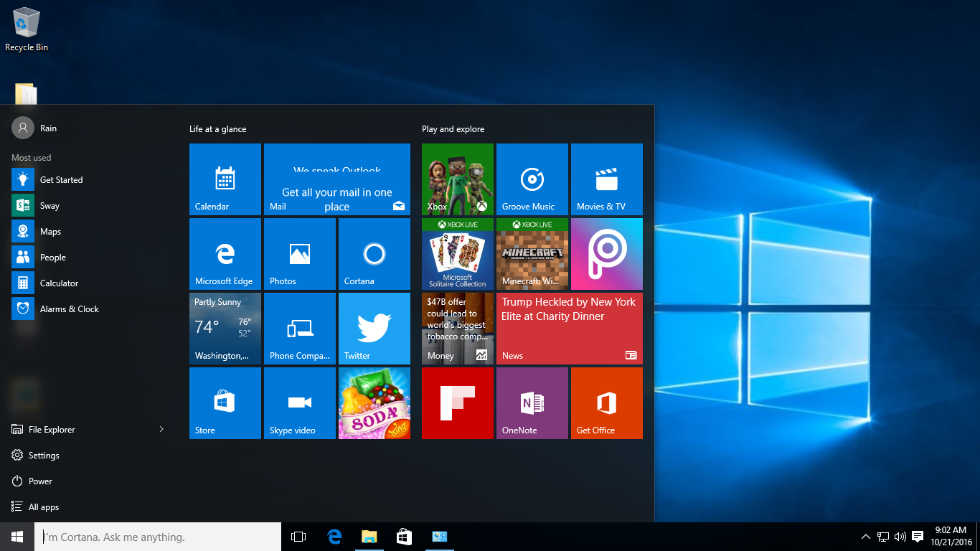Open the Photos tile
980x551 pixels.
(x=300, y=254)
